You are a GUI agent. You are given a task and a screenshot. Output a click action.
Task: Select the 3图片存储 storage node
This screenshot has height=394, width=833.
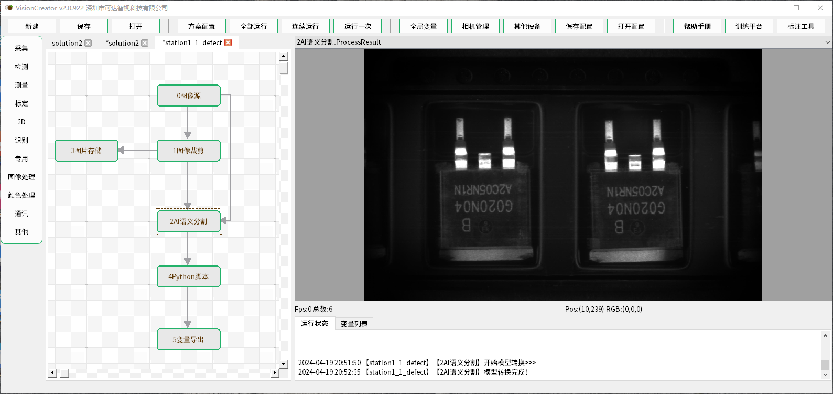86,151
